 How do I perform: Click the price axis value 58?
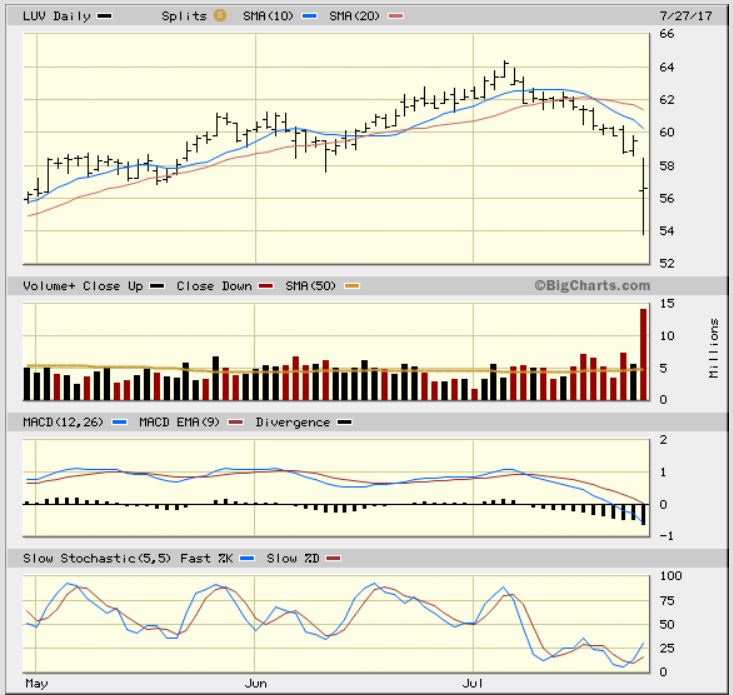pyautogui.click(x=667, y=165)
